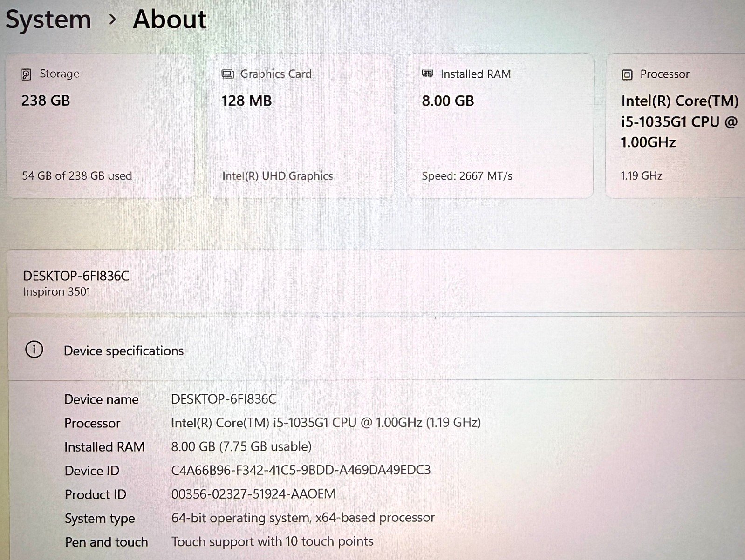The width and height of the screenshot is (745, 560).
Task: Open the Graphics Card card
Action: [x=301, y=126]
